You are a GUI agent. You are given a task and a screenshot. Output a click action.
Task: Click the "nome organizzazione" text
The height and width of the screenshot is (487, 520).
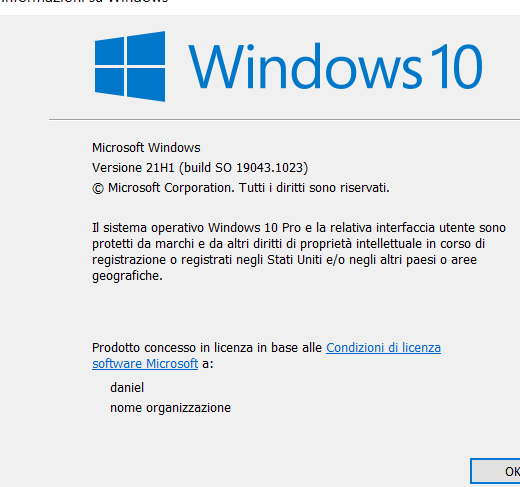(x=170, y=408)
